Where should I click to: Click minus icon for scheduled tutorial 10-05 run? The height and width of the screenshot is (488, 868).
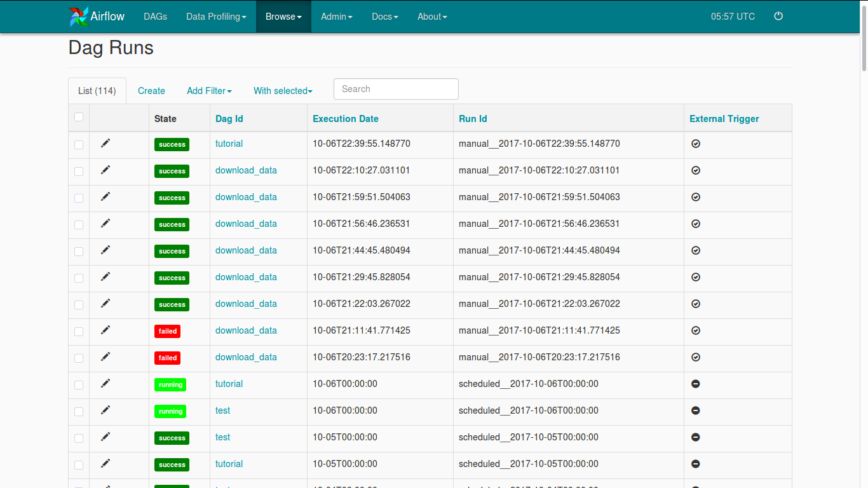695,464
